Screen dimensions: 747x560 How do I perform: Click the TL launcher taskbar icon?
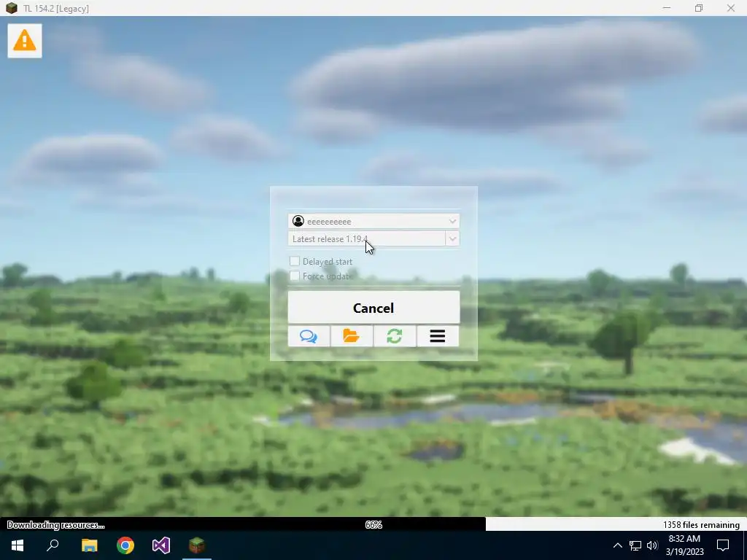(197, 545)
